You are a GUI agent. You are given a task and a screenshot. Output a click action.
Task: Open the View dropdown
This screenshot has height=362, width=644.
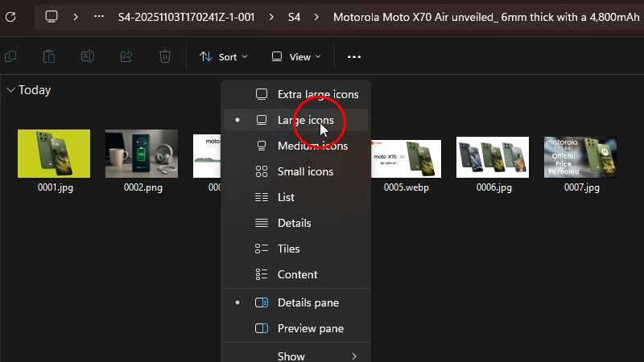pyautogui.click(x=296, y=57)
